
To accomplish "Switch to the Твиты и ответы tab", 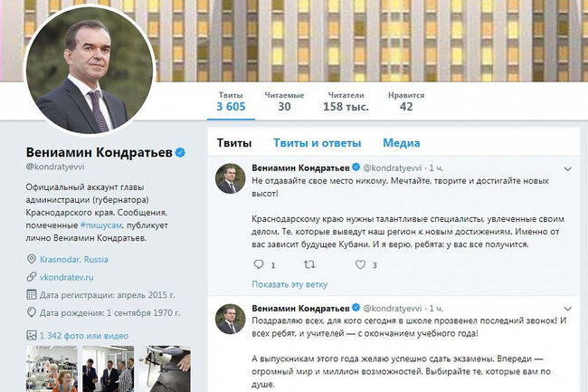I will pyautogui.click(x=317, y=143).
